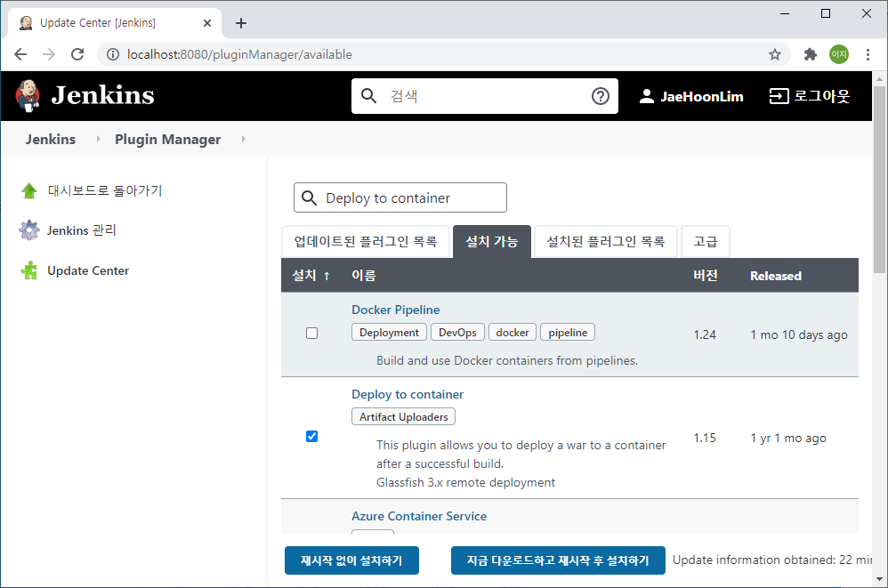Check the Docker Pipeline install checkbox
This screenshot has height=588, width=888.
[x=311, y=334]
